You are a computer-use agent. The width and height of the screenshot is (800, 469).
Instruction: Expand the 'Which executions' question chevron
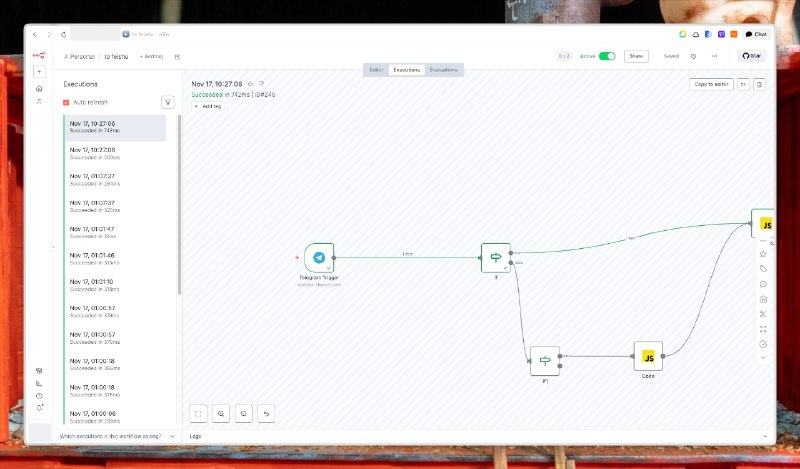pyautogui.click(x=171, y=436)
